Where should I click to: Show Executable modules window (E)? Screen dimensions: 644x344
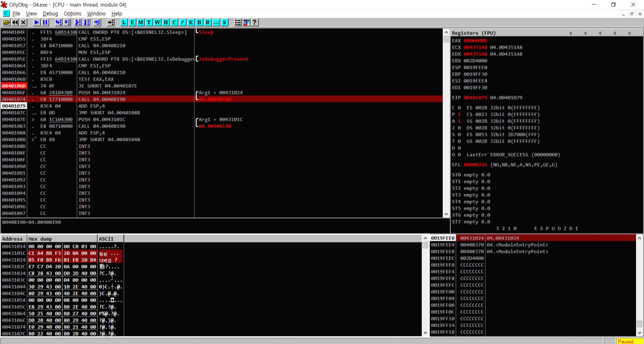(x=132, y=22)
